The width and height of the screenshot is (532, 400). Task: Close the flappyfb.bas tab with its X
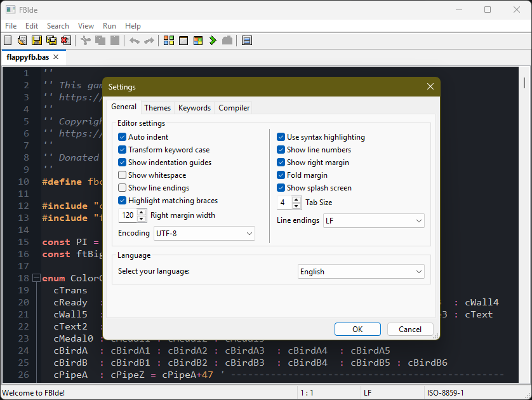56,57
